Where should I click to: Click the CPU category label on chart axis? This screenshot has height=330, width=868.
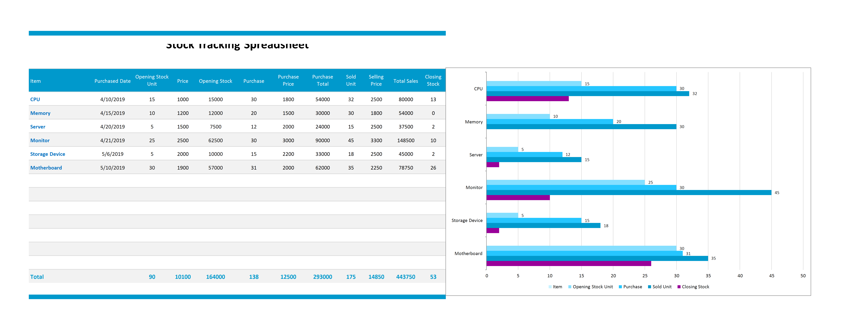[478, 89]
